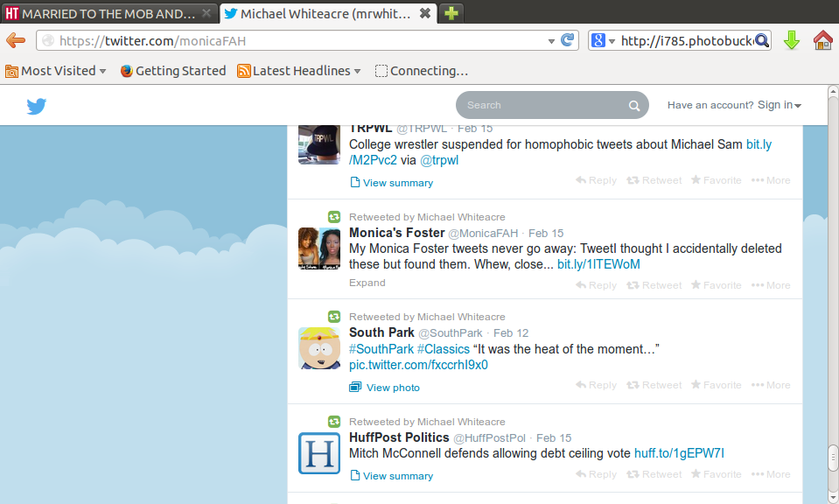Reply to HuffPost Politics tweet

596,474
